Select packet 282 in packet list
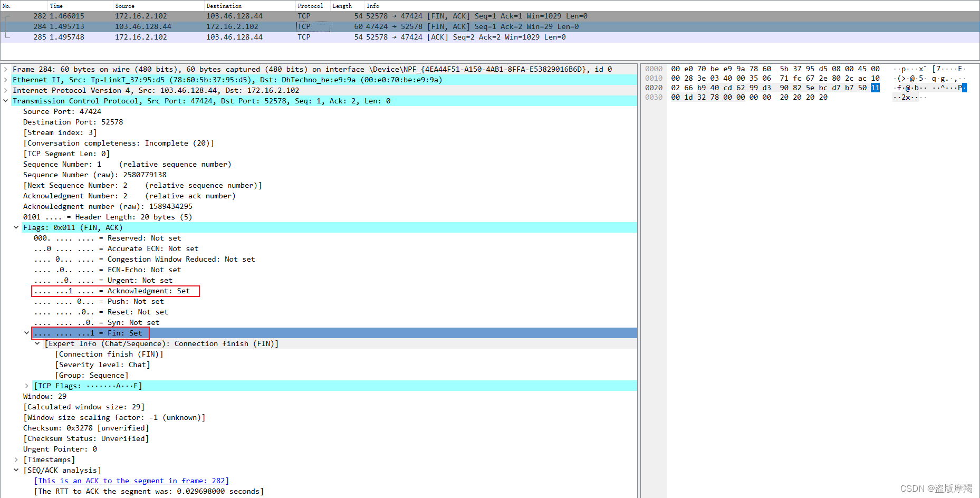Image resolution: width=980 pixels, height=498 pixels. click(x=490, y=16)
